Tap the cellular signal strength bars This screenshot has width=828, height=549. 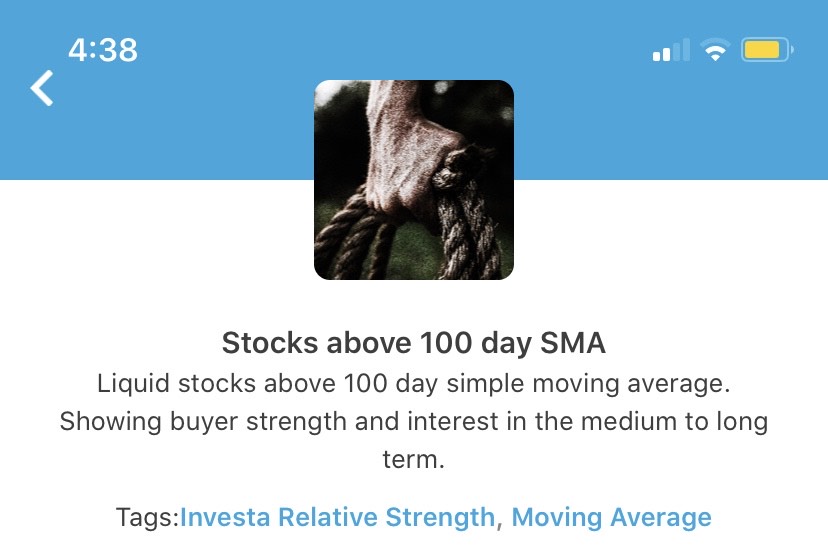pos(671,50)
